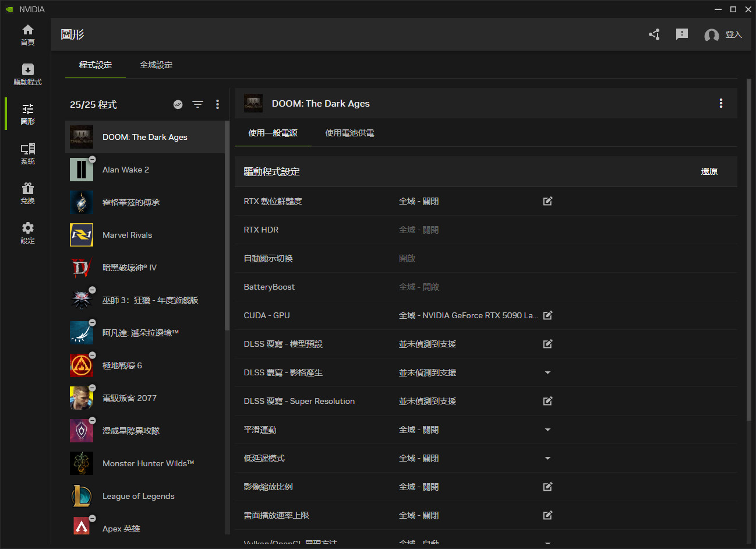The width and height of the screenshot is (756, 549).
Task: Select 極地戰嚎 6 in program list
Action: coord(144,365)
